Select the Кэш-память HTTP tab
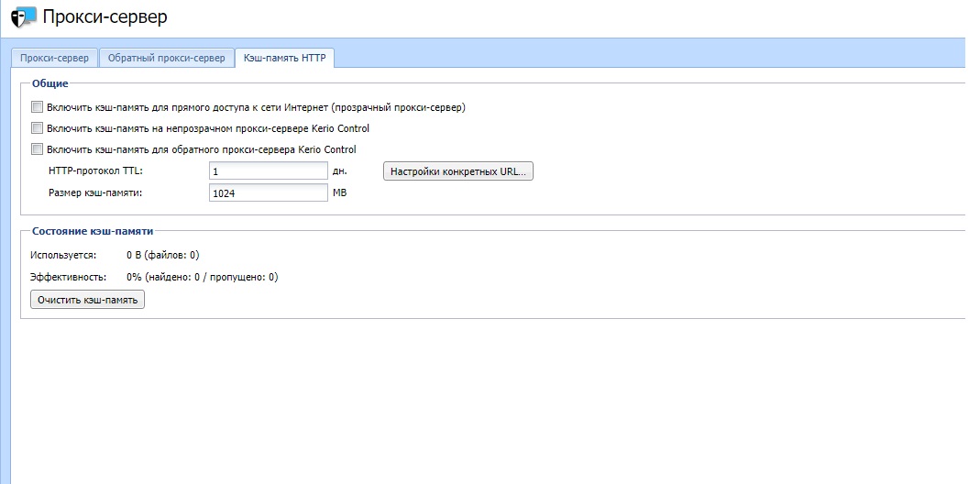Viewport: 980px width, 484px height. [284, 58]
